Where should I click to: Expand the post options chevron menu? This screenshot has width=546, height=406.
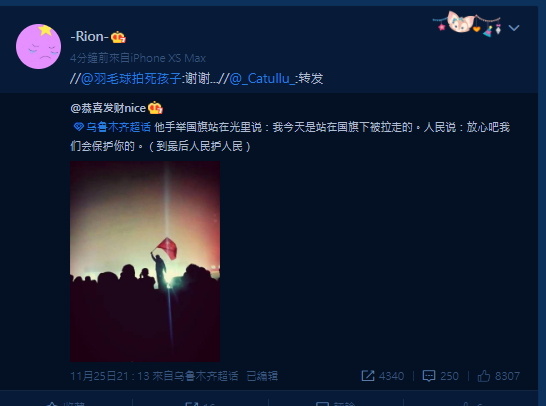[514, 28]
